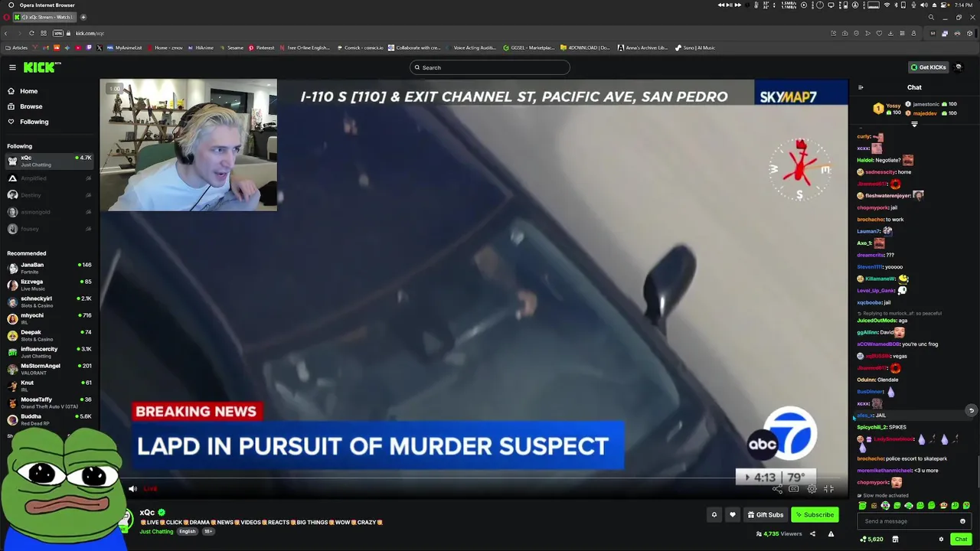Image resolution: width=980 pixels, height=551 pixels.
Task: Click the Just Chatting category link
Action: coord(156,531)
